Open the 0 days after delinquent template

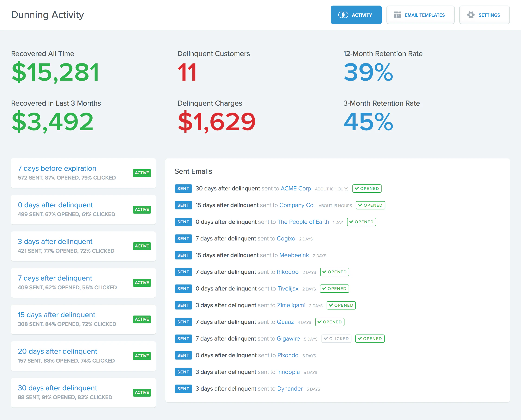coord(55,205)
